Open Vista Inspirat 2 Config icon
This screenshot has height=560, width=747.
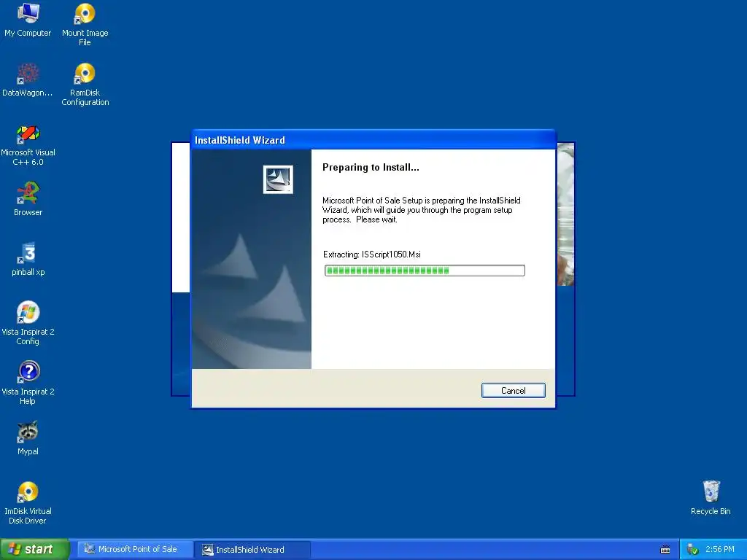pos(28,323)
